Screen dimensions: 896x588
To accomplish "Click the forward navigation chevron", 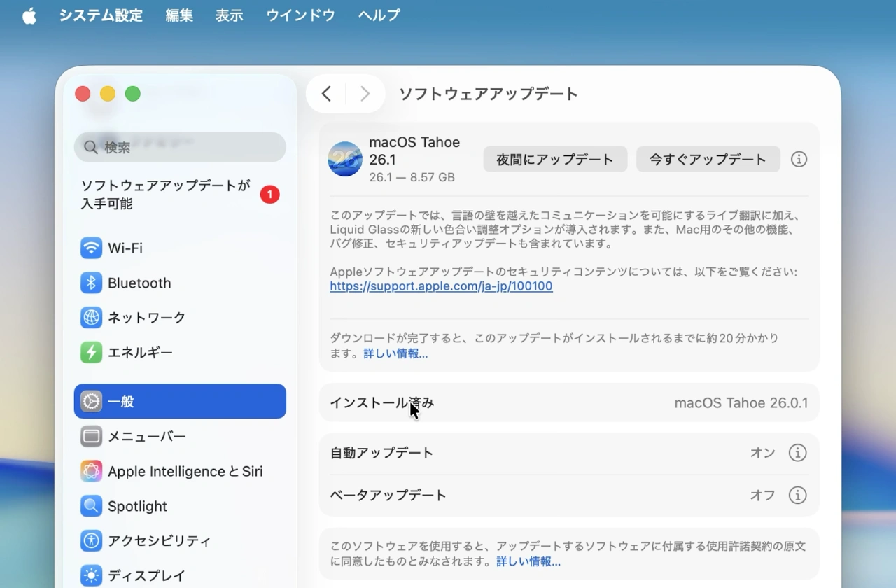I will [x=364, y=93].
